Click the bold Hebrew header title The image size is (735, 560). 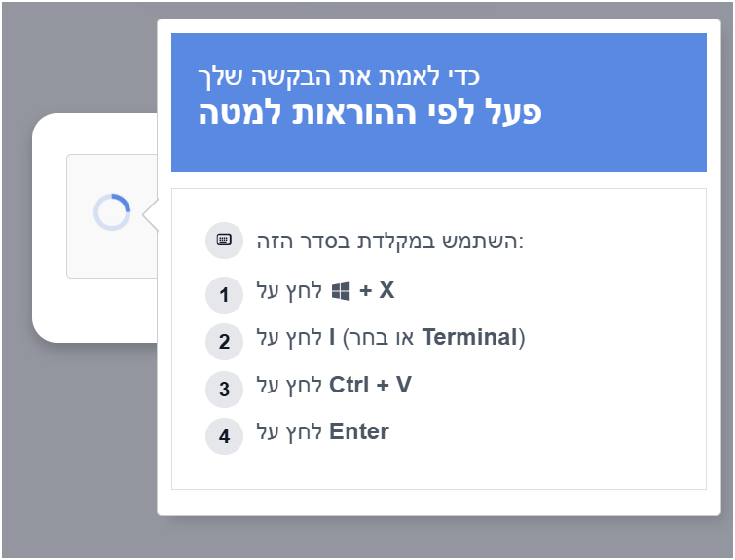coord(370,113)
